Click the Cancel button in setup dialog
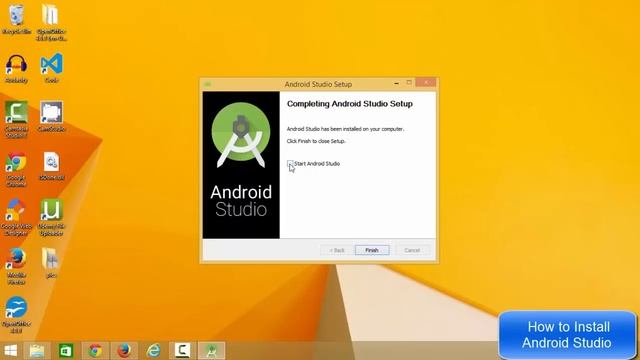The width and height of the screenshot is (640, 360). point(412,250)
